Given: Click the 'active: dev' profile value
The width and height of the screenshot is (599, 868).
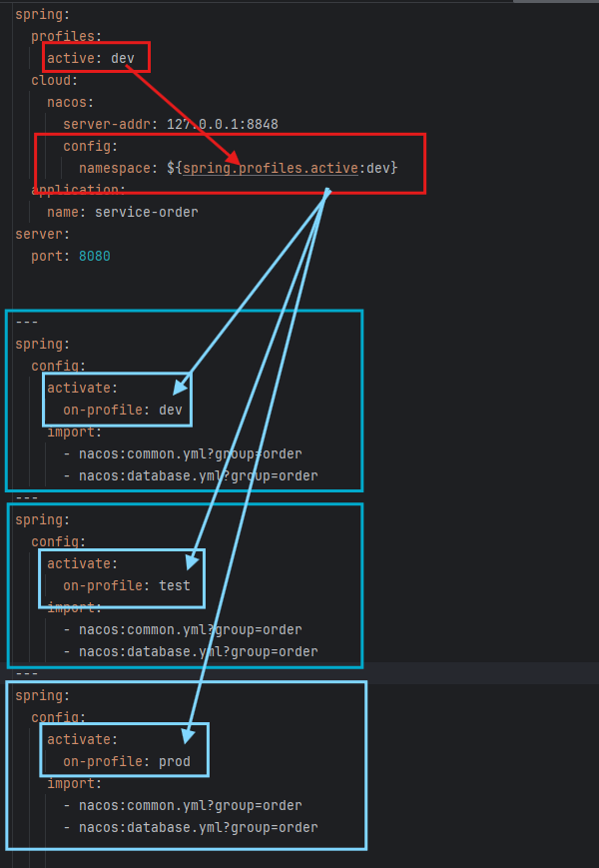Looking at the screenshot, I should (x=123, y=58).
